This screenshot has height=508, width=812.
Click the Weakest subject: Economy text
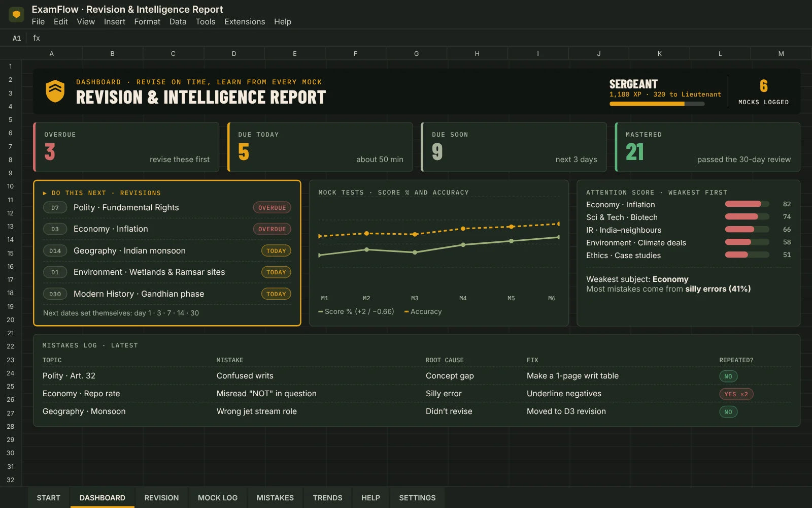pyautogui.click(x=637, y=279)
